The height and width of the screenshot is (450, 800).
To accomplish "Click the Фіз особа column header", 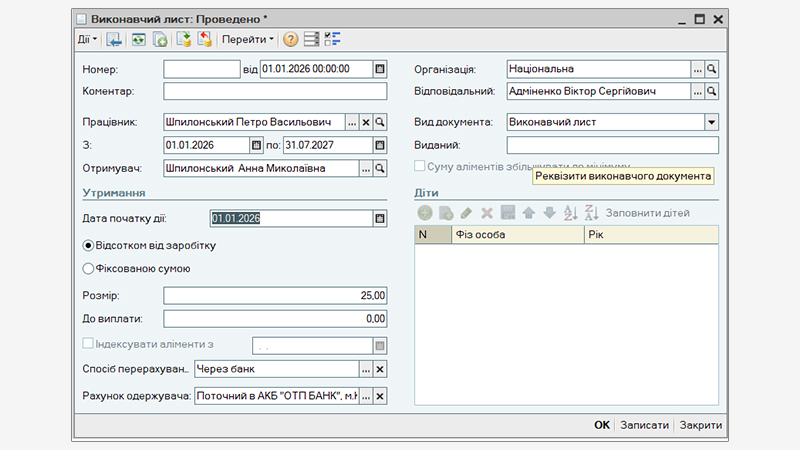I will (x=515, y=235).
